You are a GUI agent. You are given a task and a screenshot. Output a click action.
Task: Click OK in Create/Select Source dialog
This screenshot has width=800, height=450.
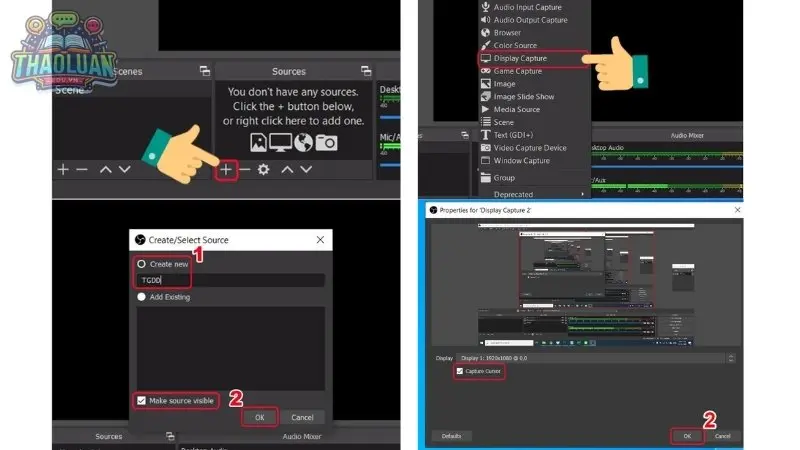pyautogui.click(x=259, y=417)
